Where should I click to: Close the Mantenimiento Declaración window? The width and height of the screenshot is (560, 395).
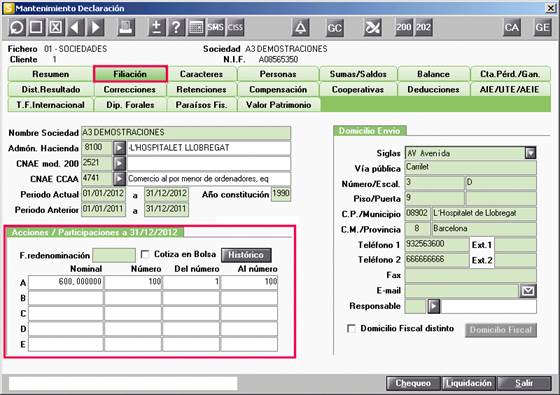click(x=551, y=8)
